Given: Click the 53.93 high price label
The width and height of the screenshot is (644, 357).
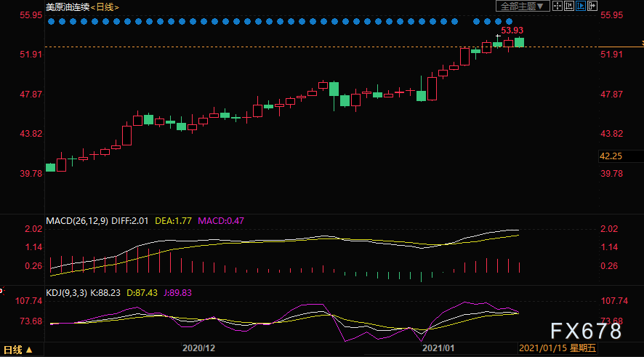Looking at the screenshot, I should coord(512,31).
